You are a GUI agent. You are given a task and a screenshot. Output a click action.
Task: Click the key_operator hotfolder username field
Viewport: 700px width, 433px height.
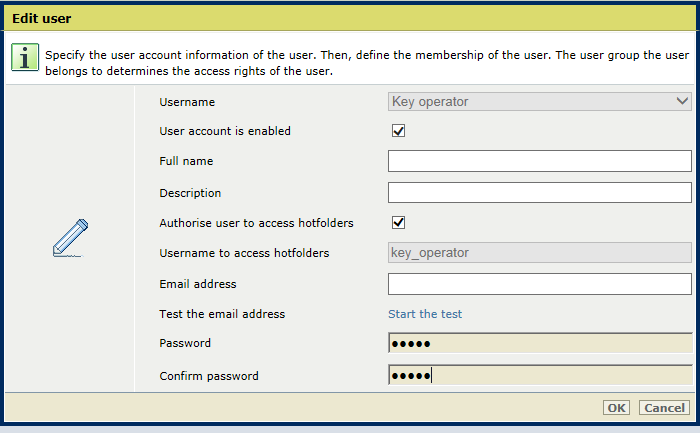point(539,253)
